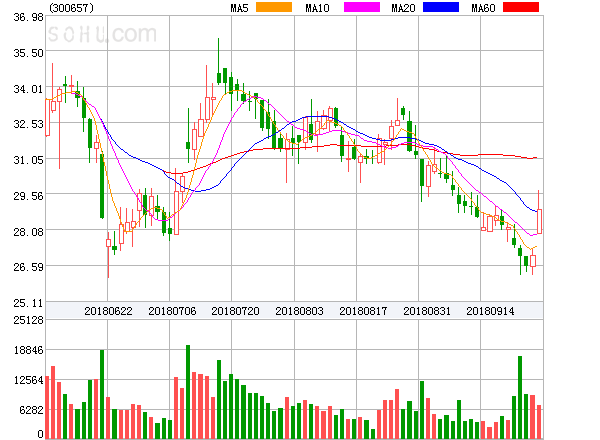Click the 20180803 date label
Viewport: 600px width, 440px height.
click(299, 311)
